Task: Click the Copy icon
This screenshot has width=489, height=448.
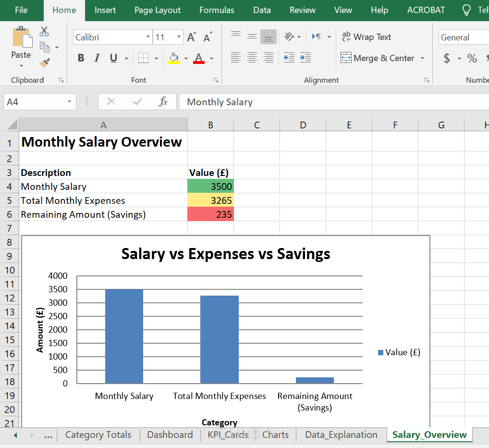Action: (x=45, y=47)
